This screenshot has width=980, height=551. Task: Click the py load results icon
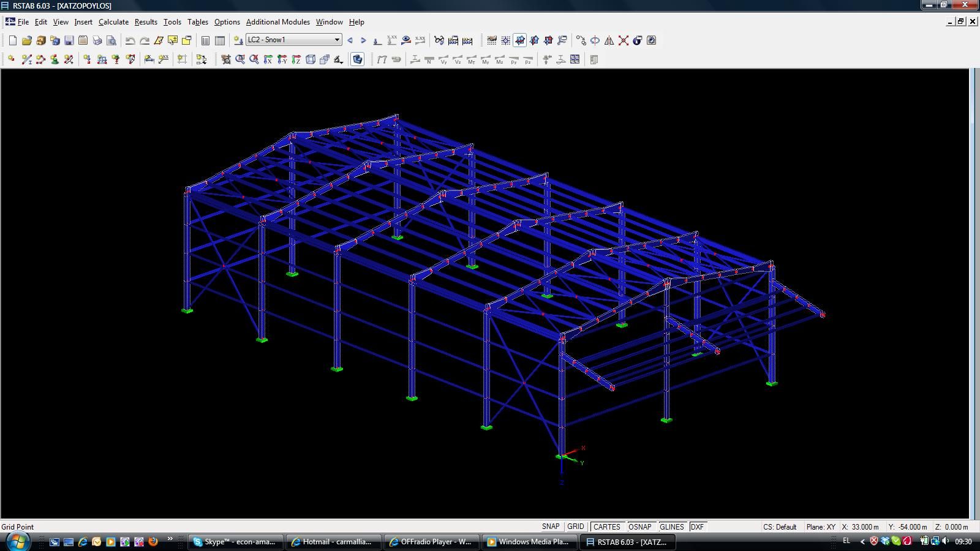pos(514,59)
